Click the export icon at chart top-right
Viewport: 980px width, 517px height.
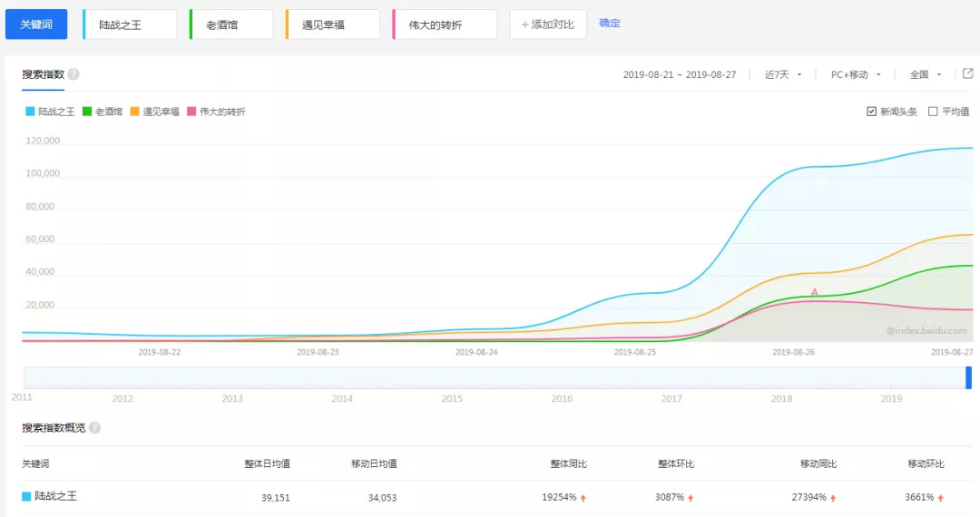coord(967,74)
